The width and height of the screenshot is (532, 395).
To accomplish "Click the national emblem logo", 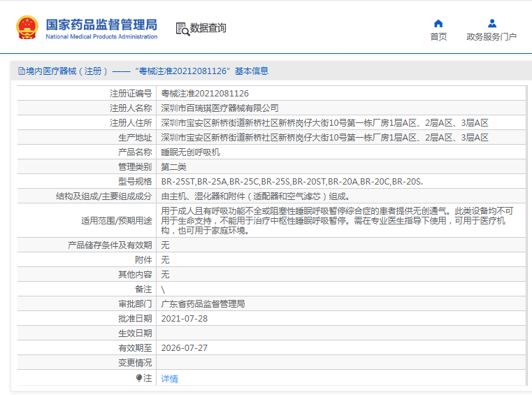I will point(27,28).
